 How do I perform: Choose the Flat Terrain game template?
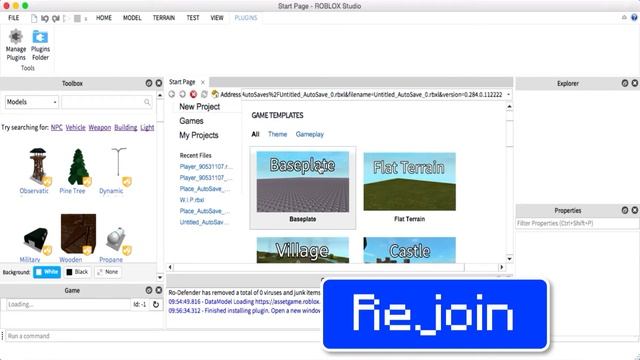409,188
